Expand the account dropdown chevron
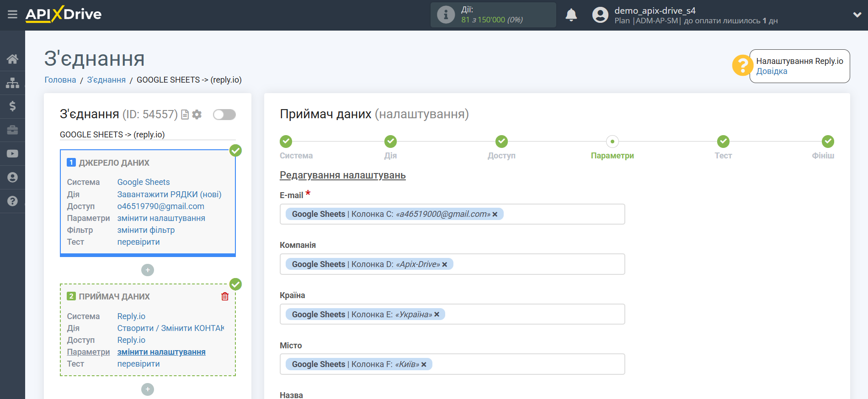 pos(857,15)
